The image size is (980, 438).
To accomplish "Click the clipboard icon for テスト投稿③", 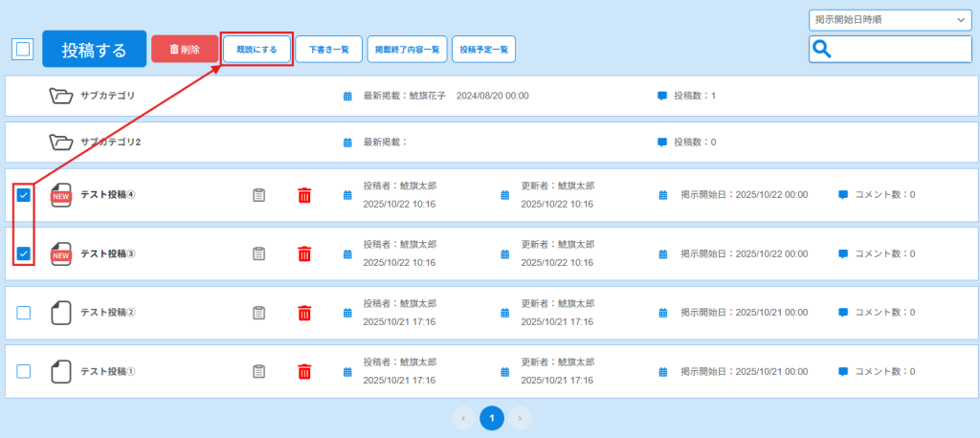I will [x=258, y=253].
